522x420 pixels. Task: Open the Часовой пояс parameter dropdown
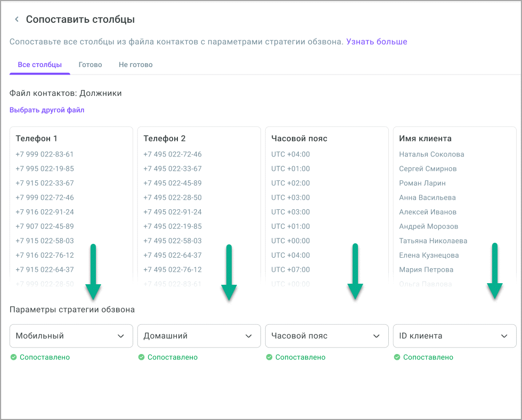(327, 336)
